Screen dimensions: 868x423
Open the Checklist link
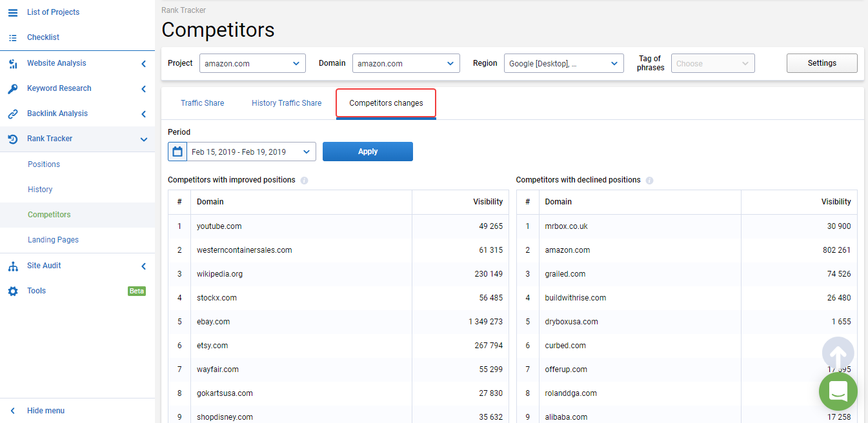coord(43,37)
